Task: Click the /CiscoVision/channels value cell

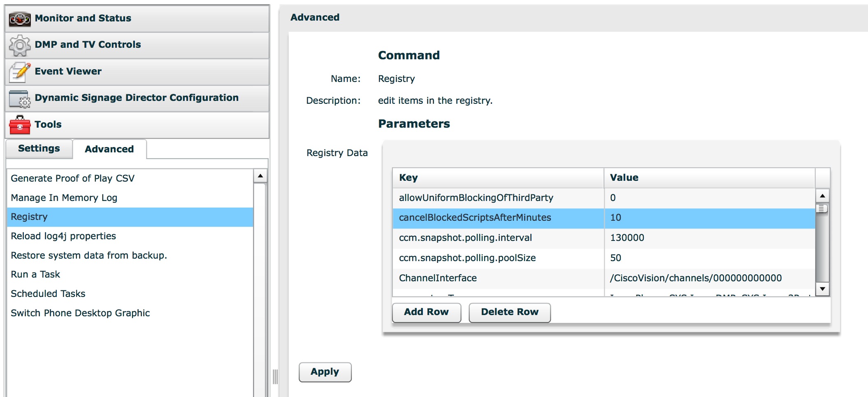Action: 710,279
